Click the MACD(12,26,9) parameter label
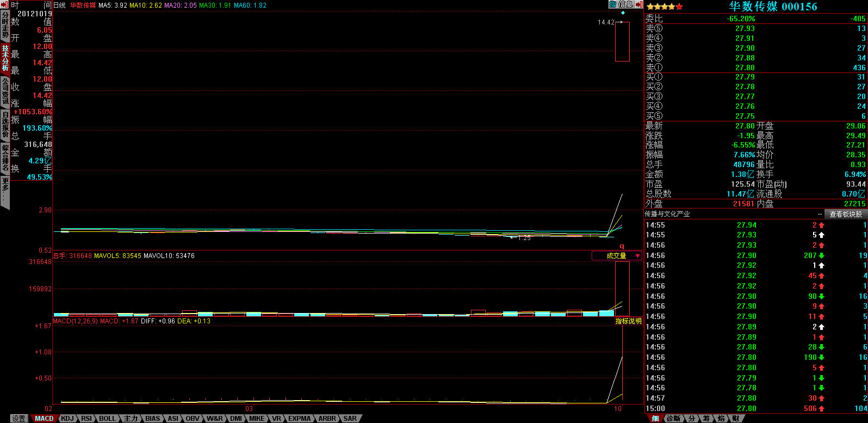Screen dimensions: 868x423 (76, 321)
